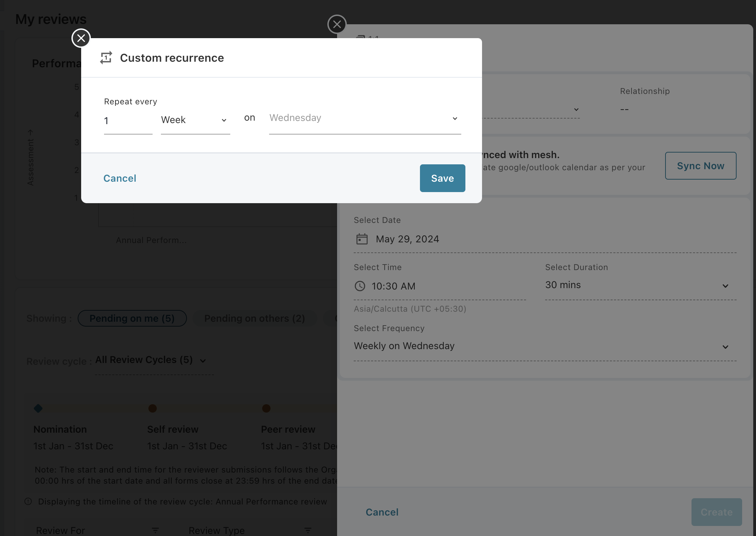756x536 pixels.
Task: Click the info icon near the timeline note
Action: point(28,501)
